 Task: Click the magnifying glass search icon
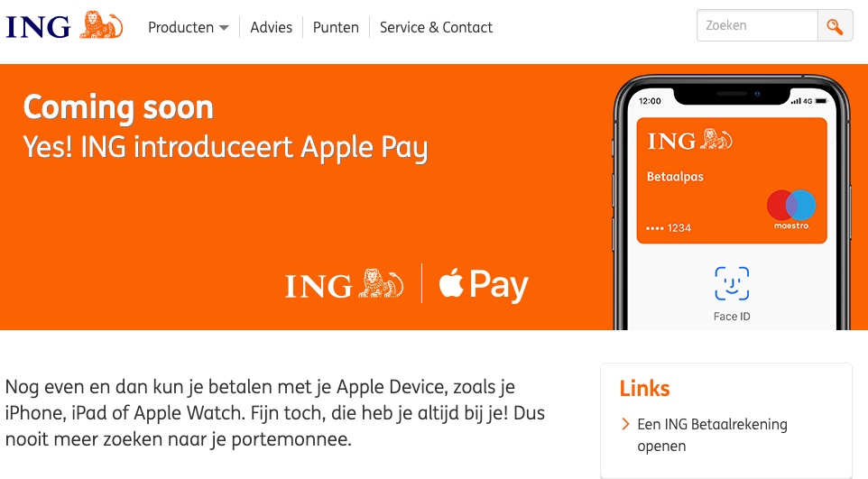coord(835,26)
